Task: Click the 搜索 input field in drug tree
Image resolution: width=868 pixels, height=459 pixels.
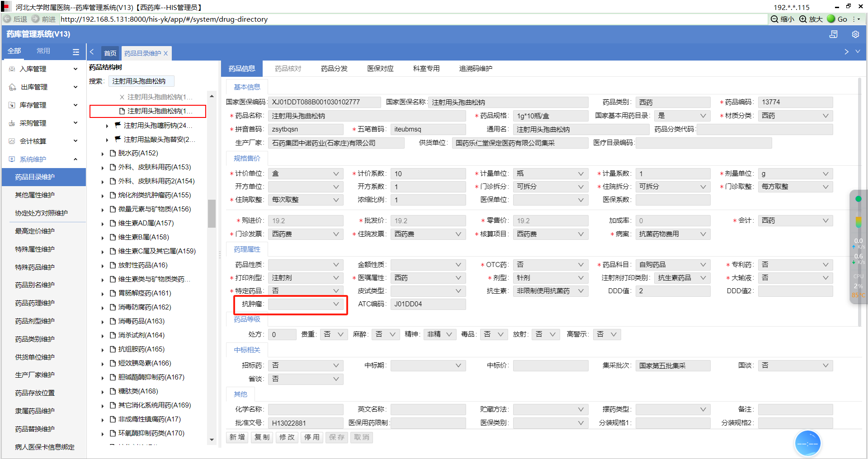Action: (x=141, y=81)
